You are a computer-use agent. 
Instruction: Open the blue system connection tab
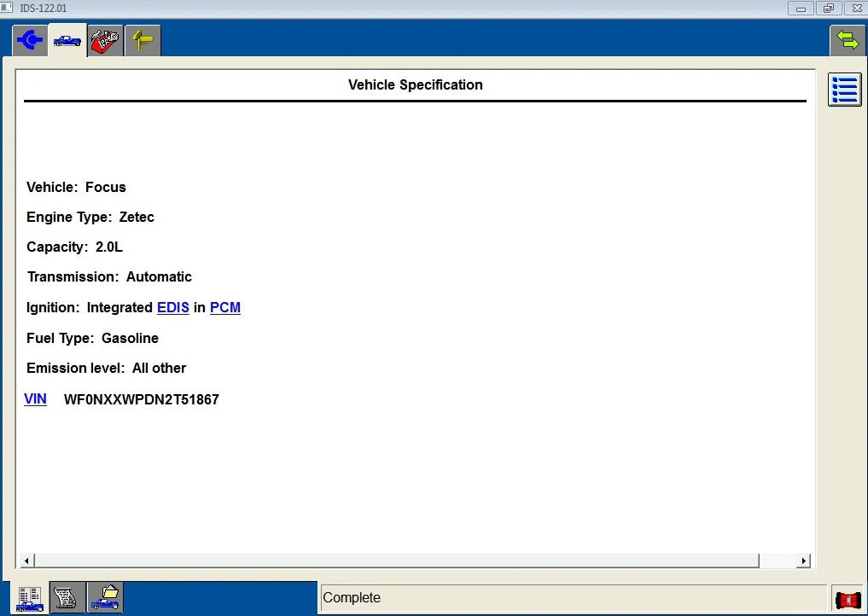click(x=30, y=40)
